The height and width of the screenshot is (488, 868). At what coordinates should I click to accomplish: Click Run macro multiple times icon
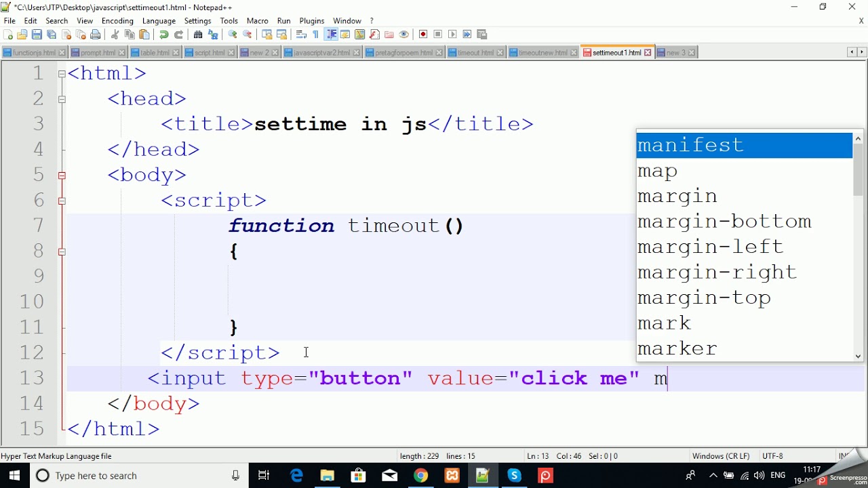click(x=467, y=35)
